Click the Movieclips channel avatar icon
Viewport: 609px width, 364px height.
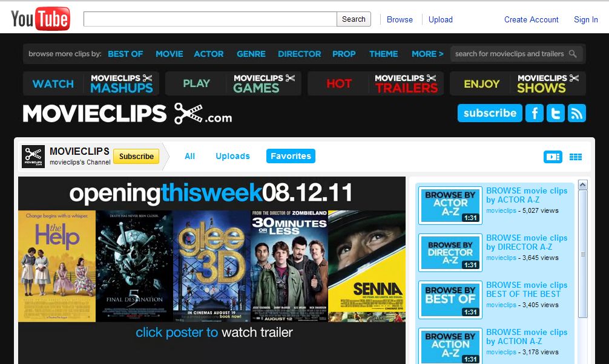click(x=33, y=157)
